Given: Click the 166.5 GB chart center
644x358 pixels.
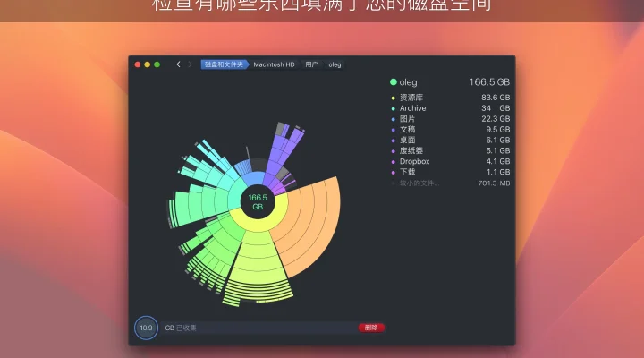Looking at the screenshot, I should 258,201.
